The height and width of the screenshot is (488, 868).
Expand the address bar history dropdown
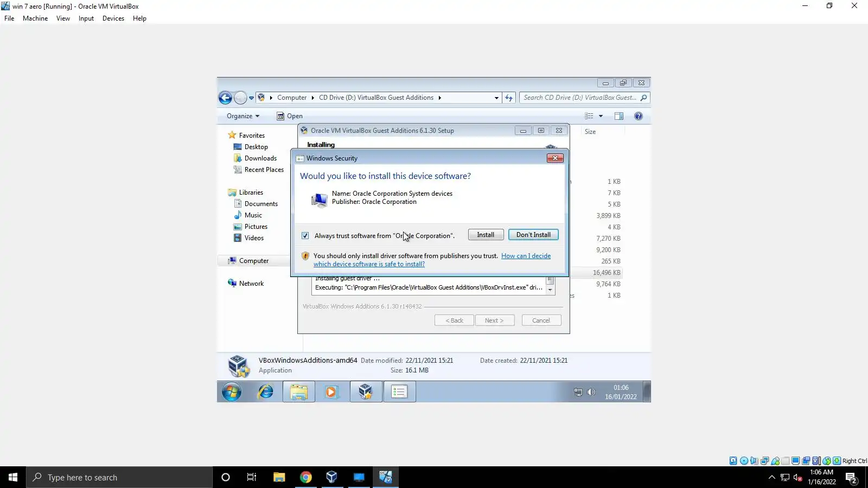pos(496,98)
